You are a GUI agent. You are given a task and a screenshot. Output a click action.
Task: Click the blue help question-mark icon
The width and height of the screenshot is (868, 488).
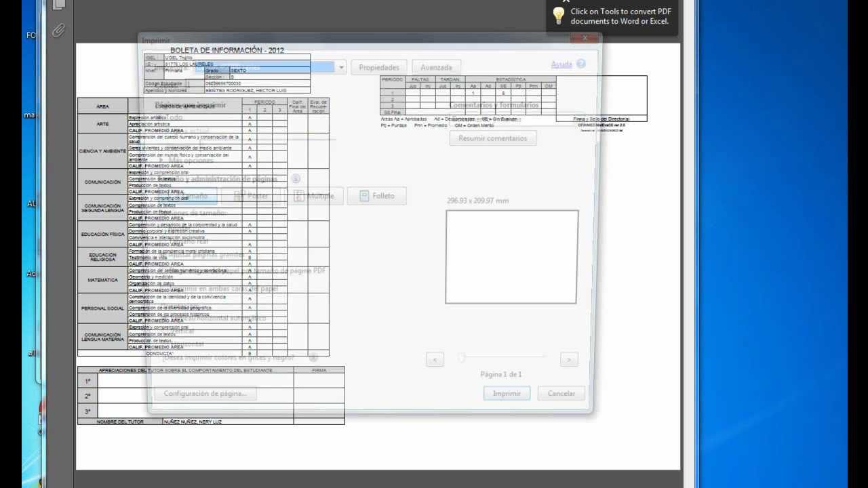click(x=580, y=64)
